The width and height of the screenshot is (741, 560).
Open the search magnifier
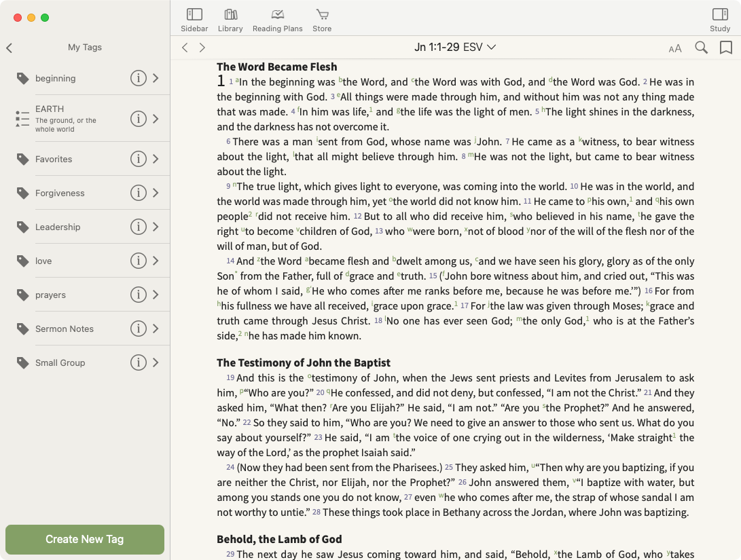point(702,48)
